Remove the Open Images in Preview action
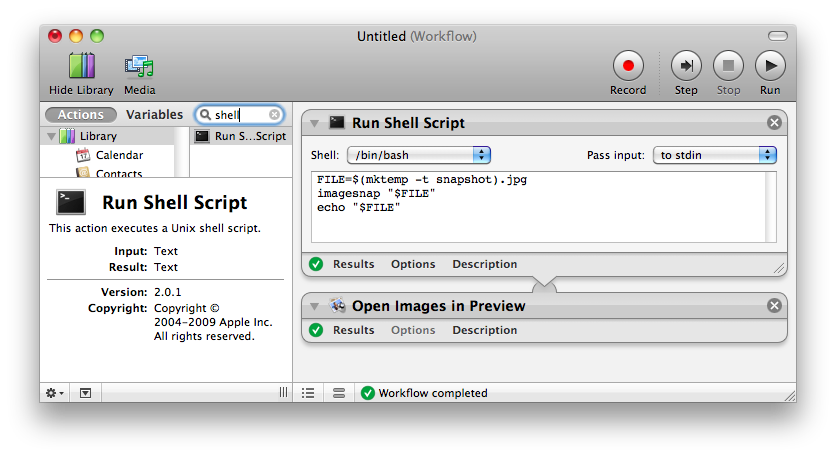This screenshot has height=457, width=836. pyautogui.click(x=774, y=306)
